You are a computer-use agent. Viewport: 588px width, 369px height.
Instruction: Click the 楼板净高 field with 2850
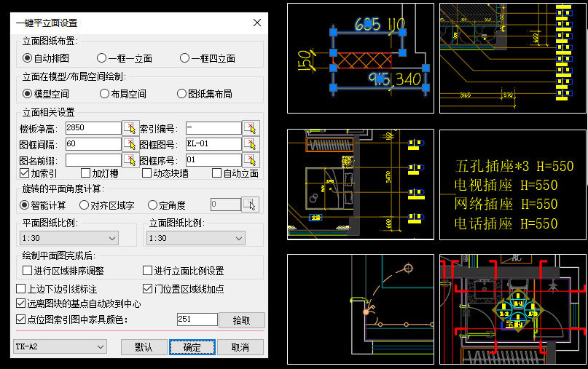click(93, 128)
